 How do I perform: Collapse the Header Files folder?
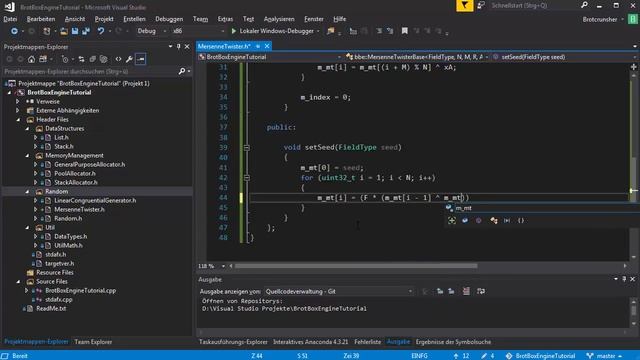18,120
